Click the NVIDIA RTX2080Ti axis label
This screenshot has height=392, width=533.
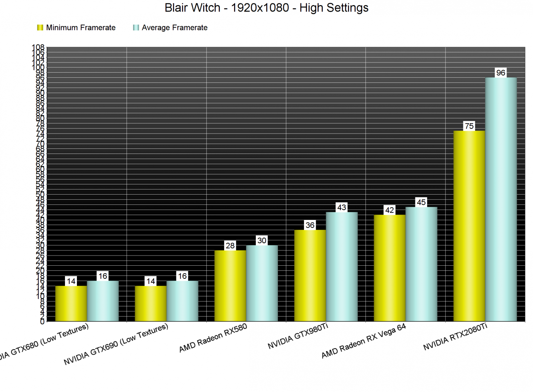pos(455,337)
